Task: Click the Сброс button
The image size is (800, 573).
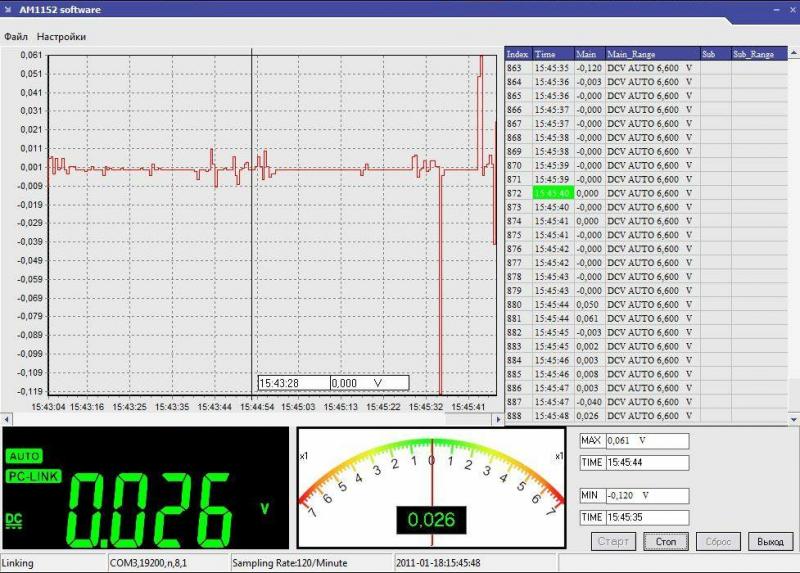Action: [x=718, y=541]
